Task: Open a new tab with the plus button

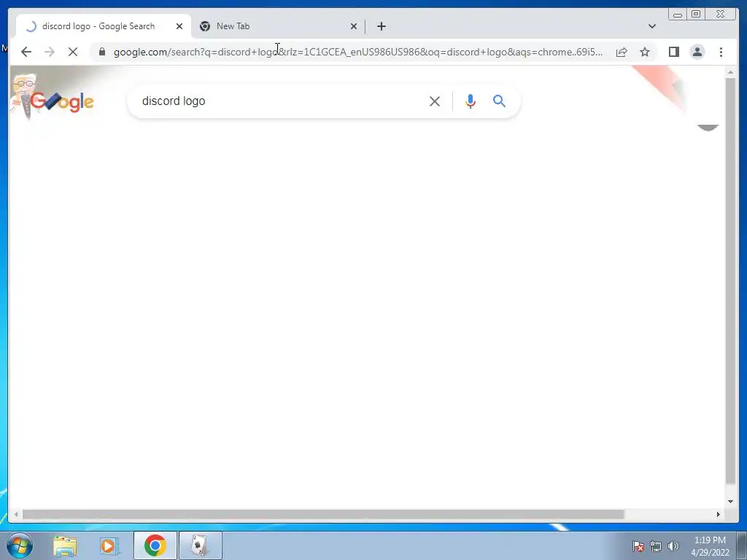Action: pyautogui.click(x=381, y=26)
